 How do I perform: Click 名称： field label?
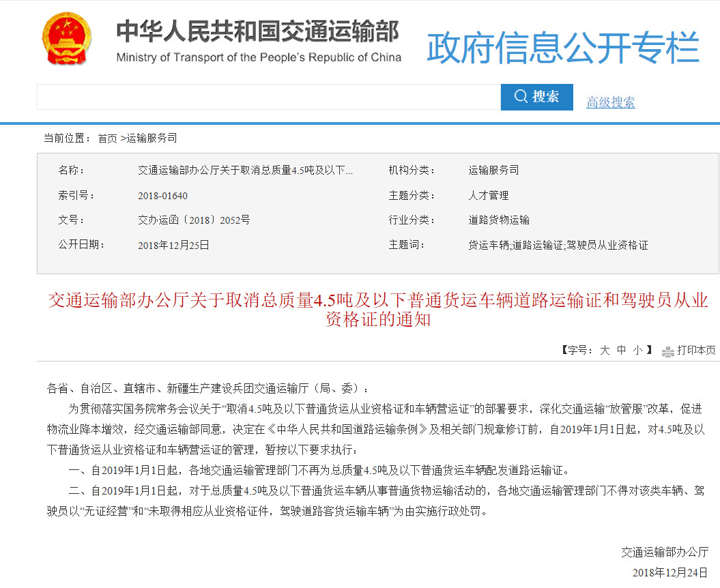pos(71,171)
